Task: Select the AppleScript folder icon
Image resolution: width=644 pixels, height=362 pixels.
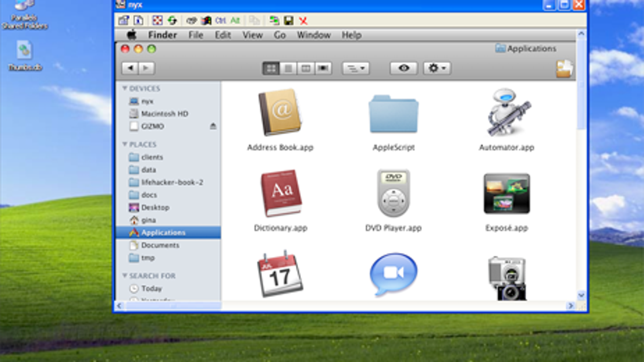Action: pos(394,115)
